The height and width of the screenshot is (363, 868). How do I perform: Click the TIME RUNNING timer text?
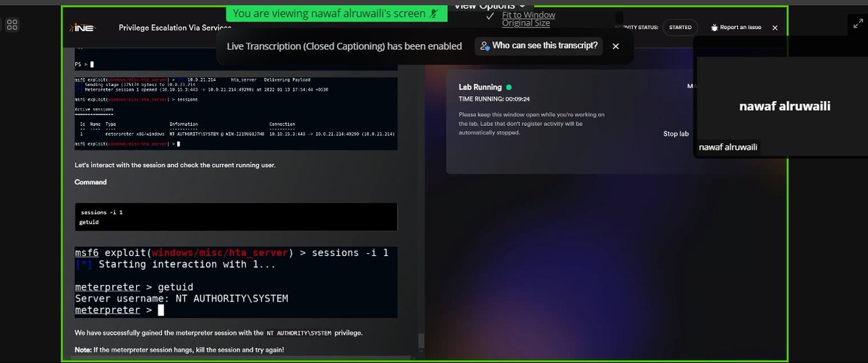tap(495, 98)
